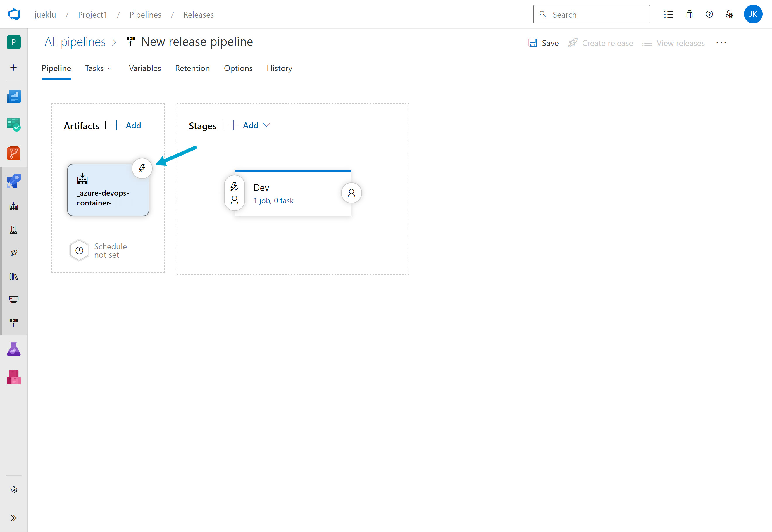Click the Save button

pyautogui.click(x=544, y=43)
